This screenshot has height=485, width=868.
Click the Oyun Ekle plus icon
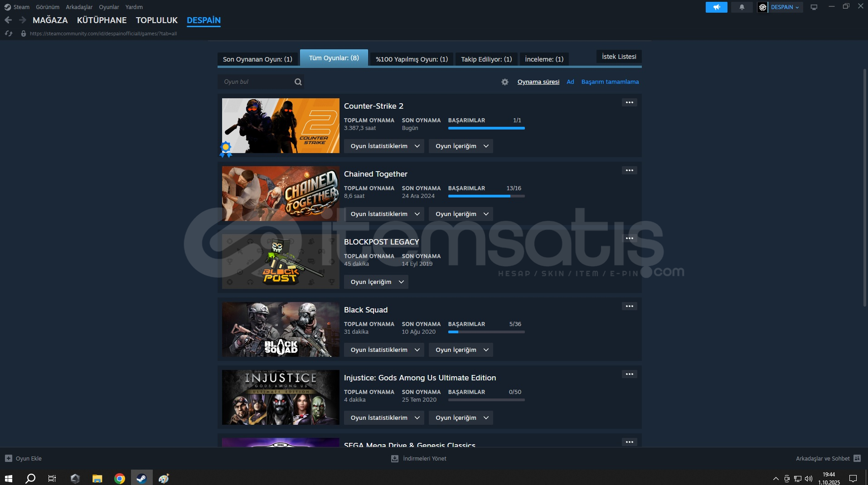(x=9, y=458)
